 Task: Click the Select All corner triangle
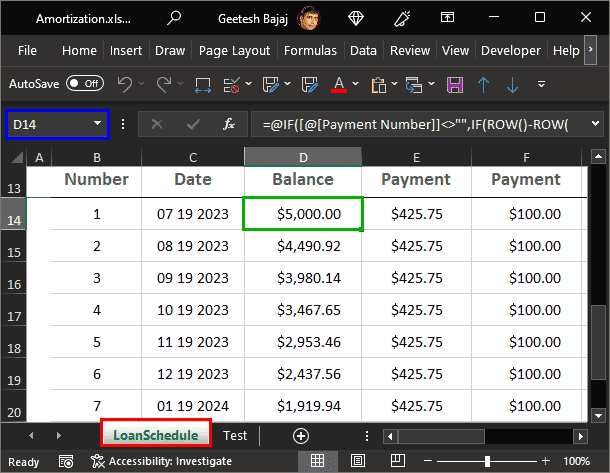[x=17, y=158]
